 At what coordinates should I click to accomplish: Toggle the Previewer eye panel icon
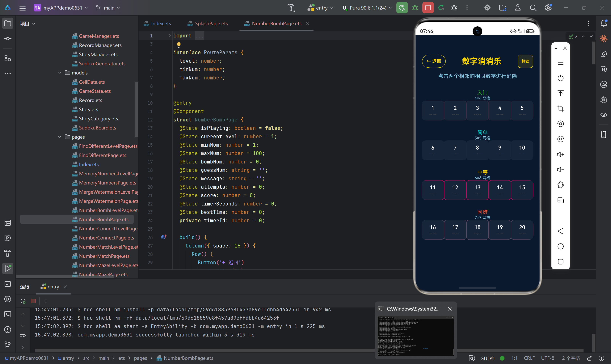(603, 115)
